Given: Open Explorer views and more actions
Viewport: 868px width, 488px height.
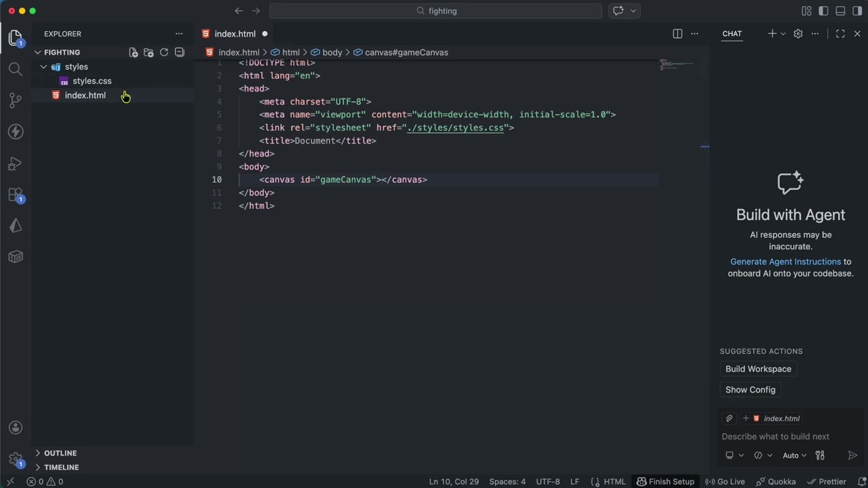Looking at the screenshot, I should (x=179, y=34).
